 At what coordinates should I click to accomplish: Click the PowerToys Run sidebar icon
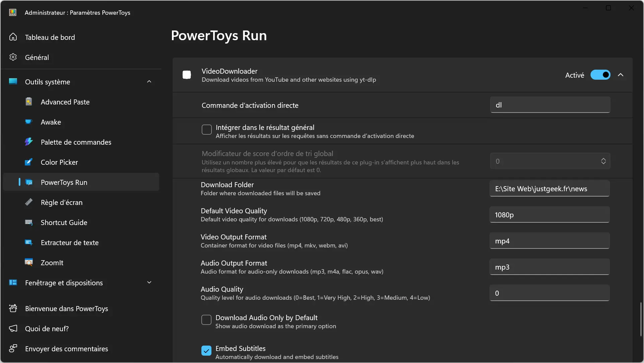(29, 182)
